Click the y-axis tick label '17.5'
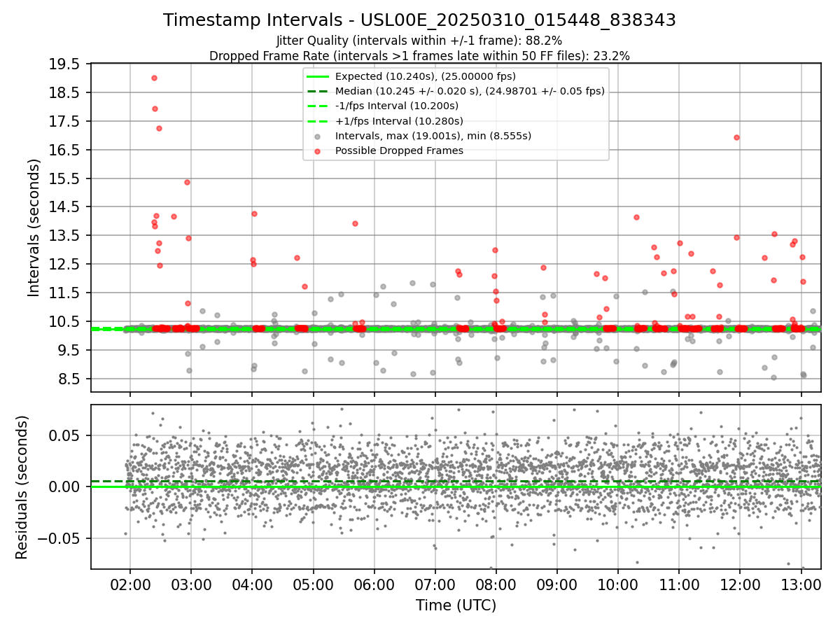This screenshot has height=630, width=840. [x=65, y=121]
